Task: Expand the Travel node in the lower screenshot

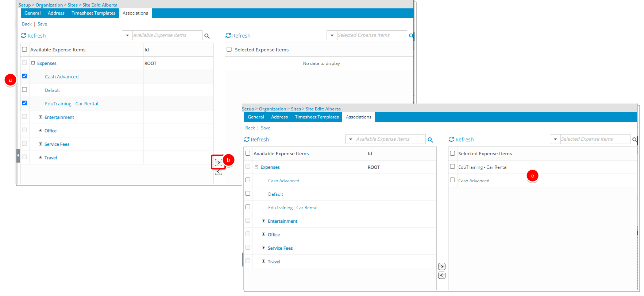Action: 263,261
